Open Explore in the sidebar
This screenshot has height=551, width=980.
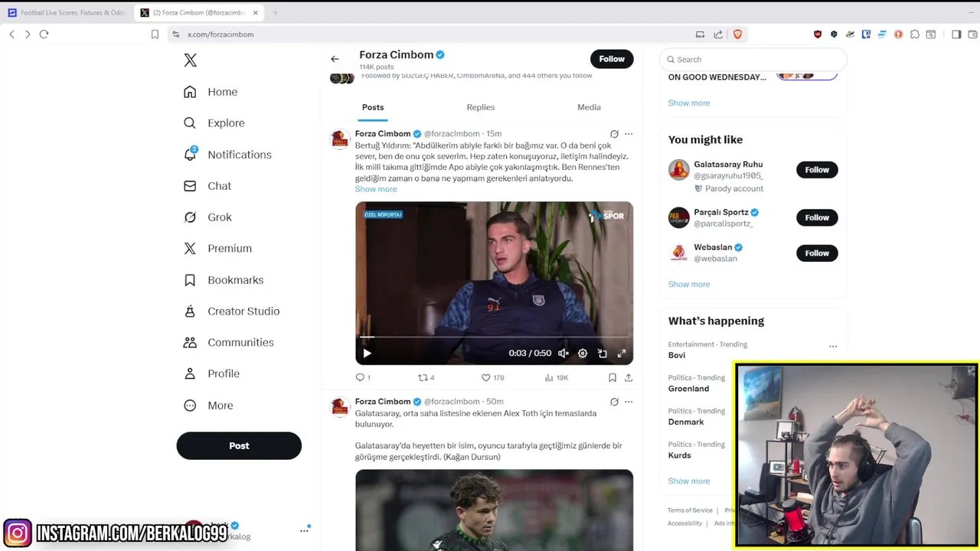[214, 123]
